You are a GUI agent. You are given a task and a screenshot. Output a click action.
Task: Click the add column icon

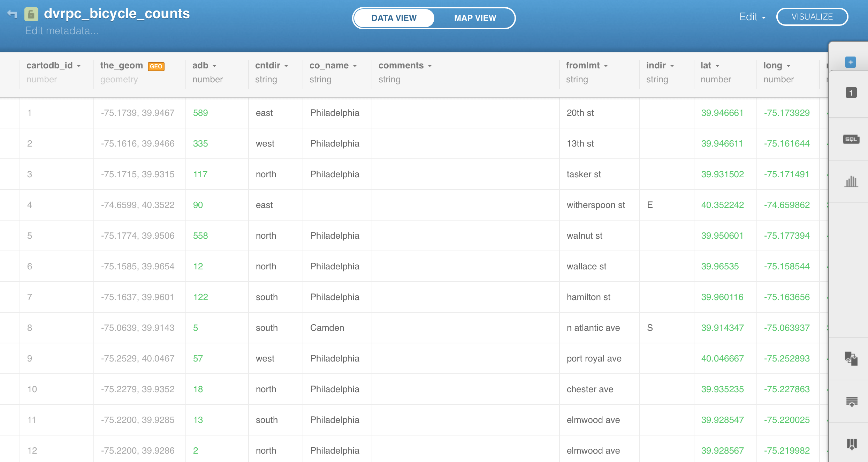click(x=851, y=444)
